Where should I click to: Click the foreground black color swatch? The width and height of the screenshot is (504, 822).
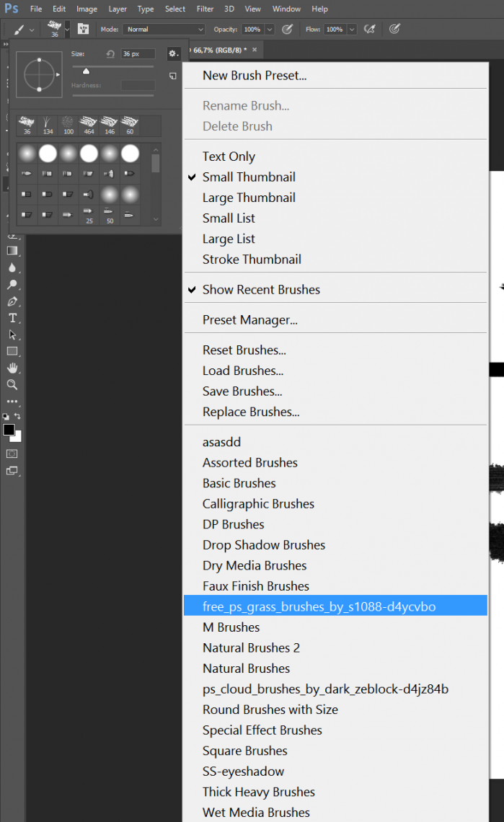(9, 430)
